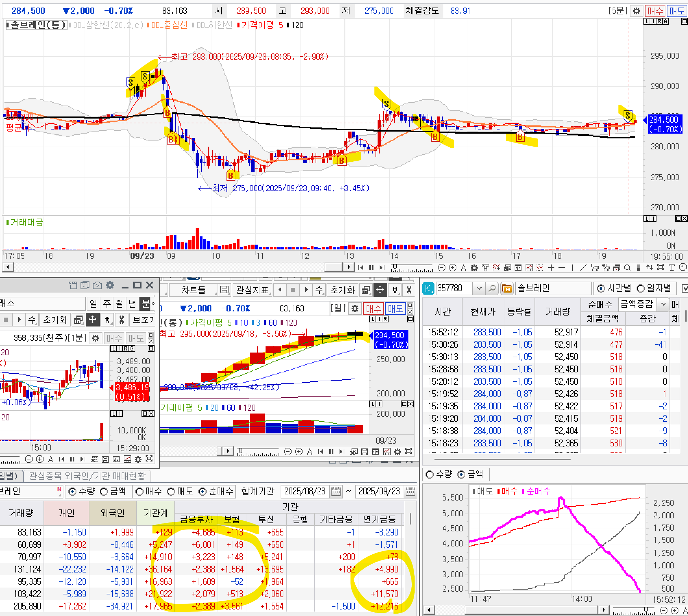Choose the 매수 radio option in investor filter
The image size is (688, 616).
pyautogui.click(x=139, y=492)
